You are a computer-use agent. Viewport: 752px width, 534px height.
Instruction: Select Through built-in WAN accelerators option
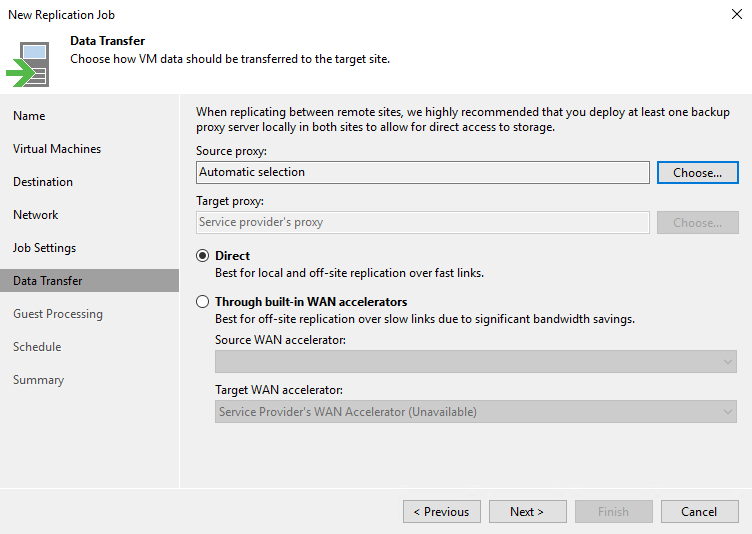[203, 302]
